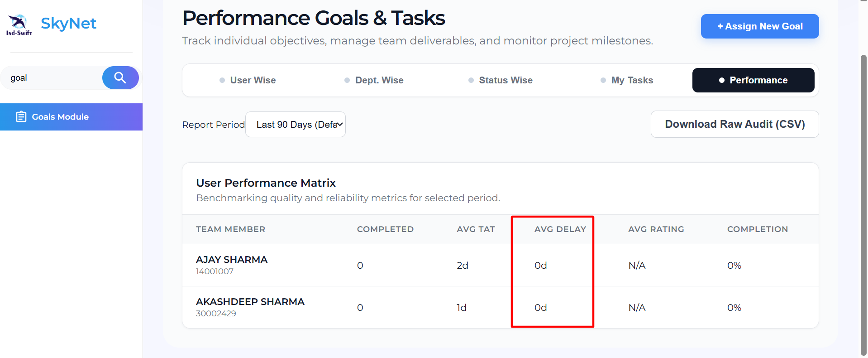Switch to the Status Wise tab
The height and width of the screenshot is (358, 868).
point(501,80)
